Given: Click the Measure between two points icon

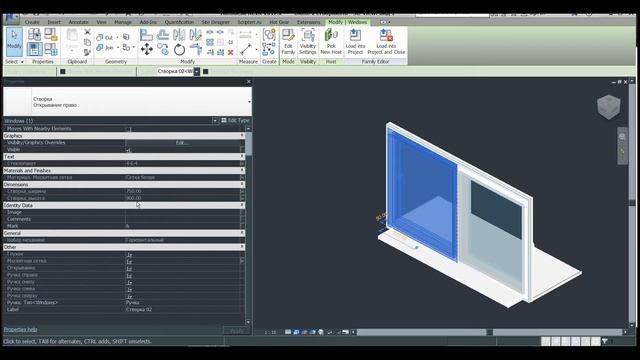Looking at the screenshot, I should [246, 50].
